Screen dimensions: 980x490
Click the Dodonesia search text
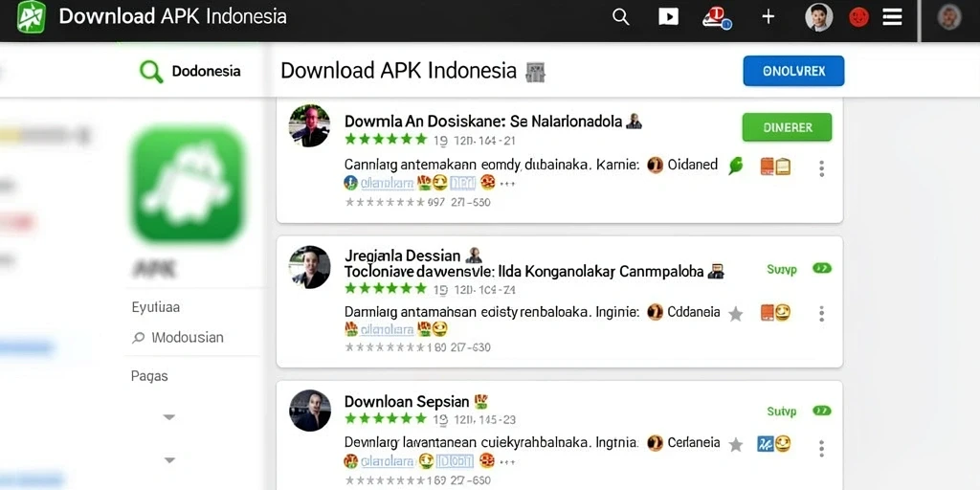point(207,71)
